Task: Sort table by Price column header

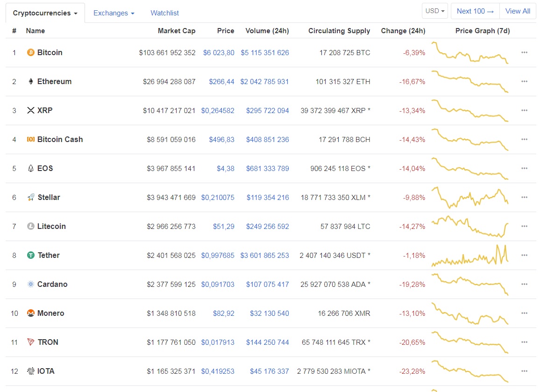Action: (226, 31)
